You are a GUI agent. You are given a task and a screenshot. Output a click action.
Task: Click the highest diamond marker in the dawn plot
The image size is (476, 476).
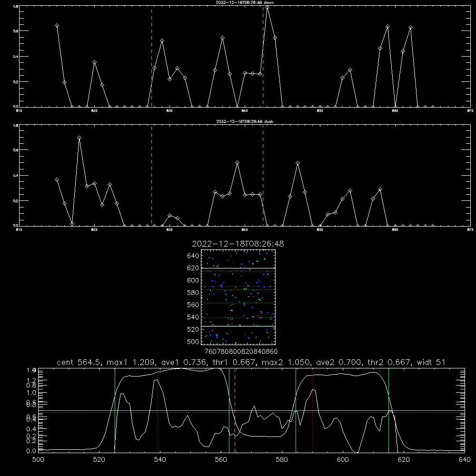tap(267, 8)
